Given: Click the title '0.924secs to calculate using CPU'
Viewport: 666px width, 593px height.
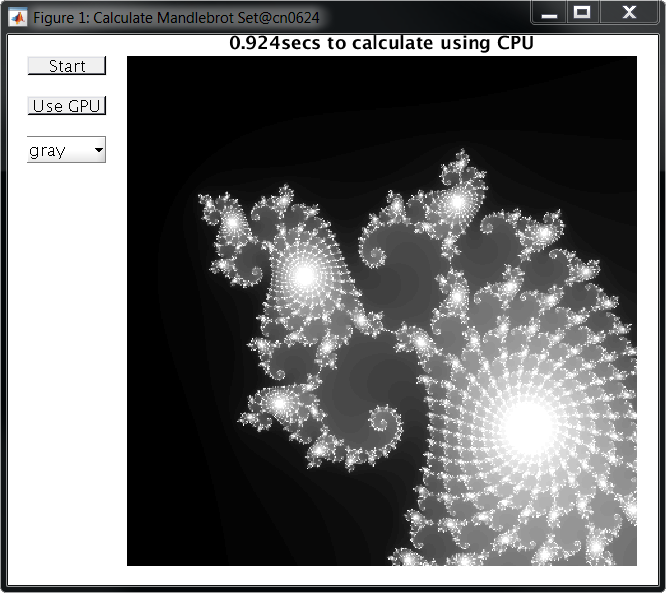Looking at the screenshot, I should click(381, 43).
